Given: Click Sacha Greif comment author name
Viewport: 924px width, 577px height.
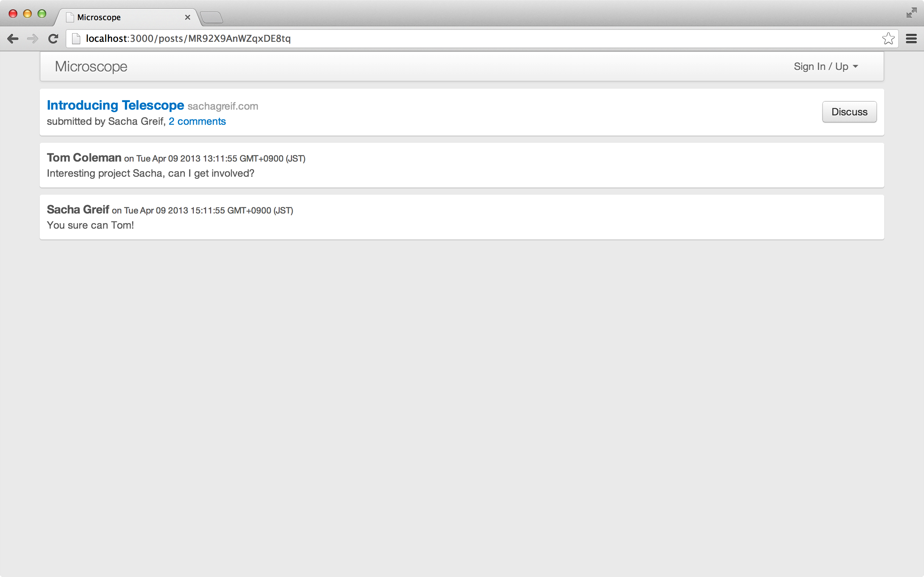Looking at the screenshot, I should click(78, 210).
